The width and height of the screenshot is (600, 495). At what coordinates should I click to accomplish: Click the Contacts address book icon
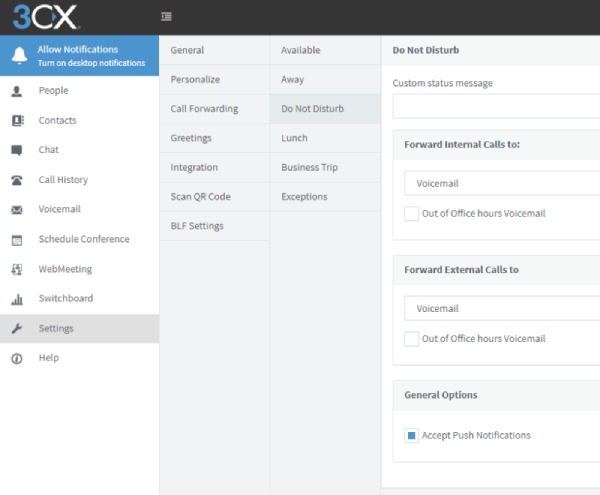click(x=17, y=120)
